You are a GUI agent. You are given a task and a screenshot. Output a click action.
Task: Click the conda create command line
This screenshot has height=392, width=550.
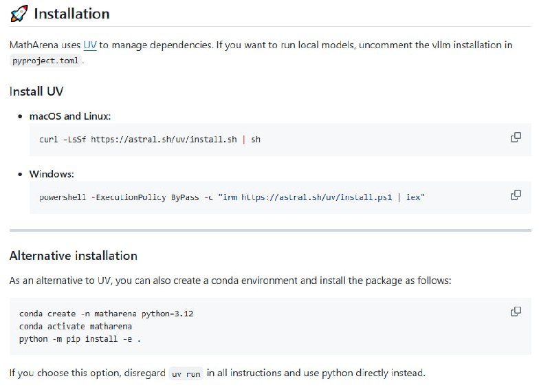(106, 314)
